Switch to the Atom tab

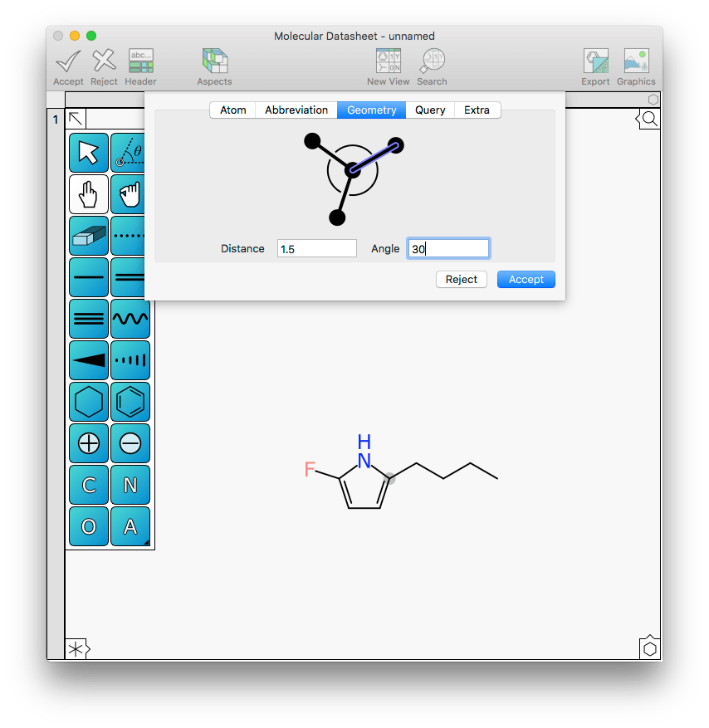[232, 110]
